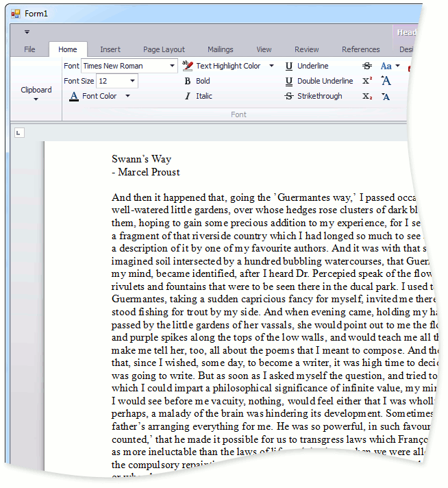
Task: Click the 'Swann's Way' title line
Action: tap(142, 159)
